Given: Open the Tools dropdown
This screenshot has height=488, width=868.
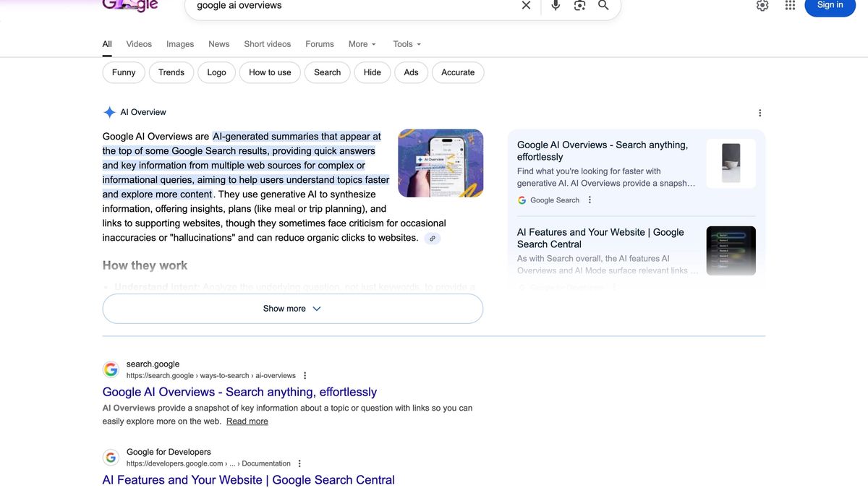Looking at the screenshot, I should 407,44.
